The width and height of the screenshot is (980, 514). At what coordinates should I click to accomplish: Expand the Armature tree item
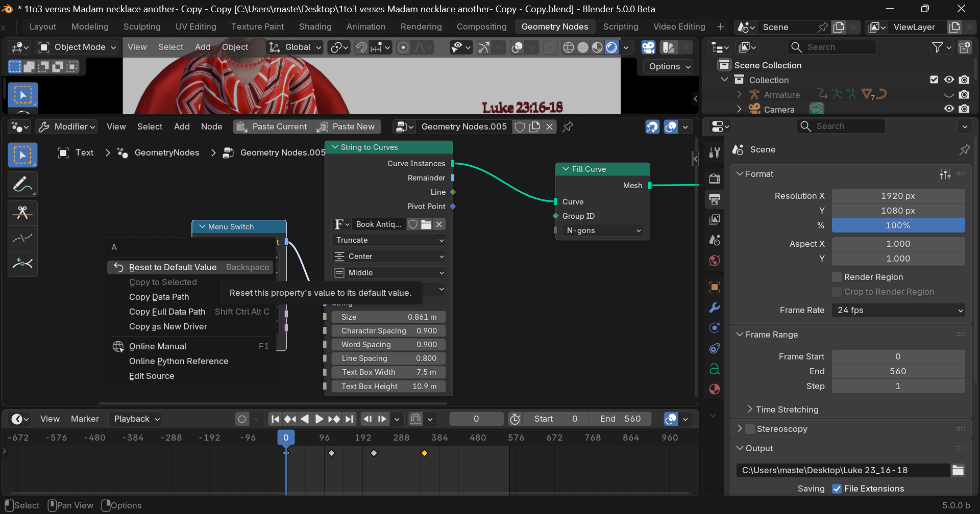tap(739, 94)
